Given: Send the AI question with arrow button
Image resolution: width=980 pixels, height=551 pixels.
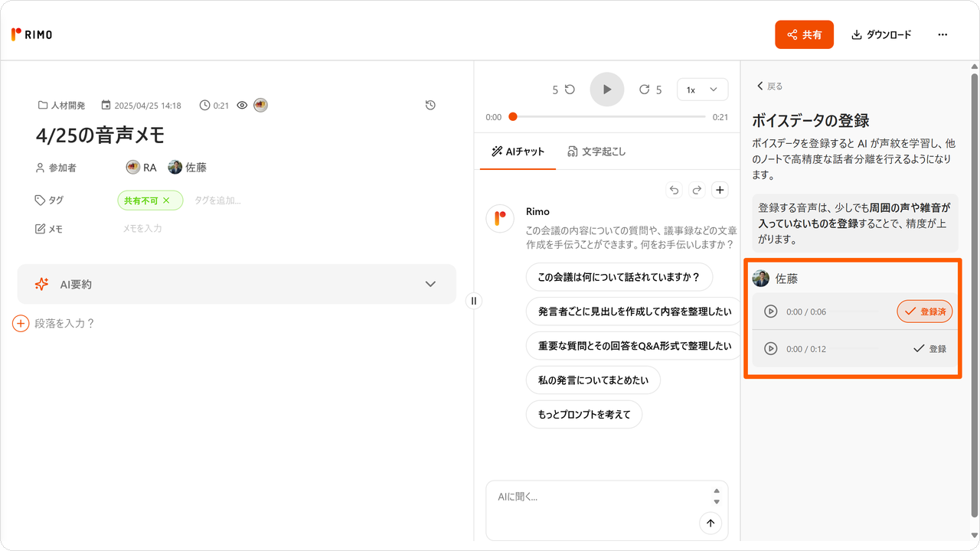Looking at the screenshot, I should [710, 523].
